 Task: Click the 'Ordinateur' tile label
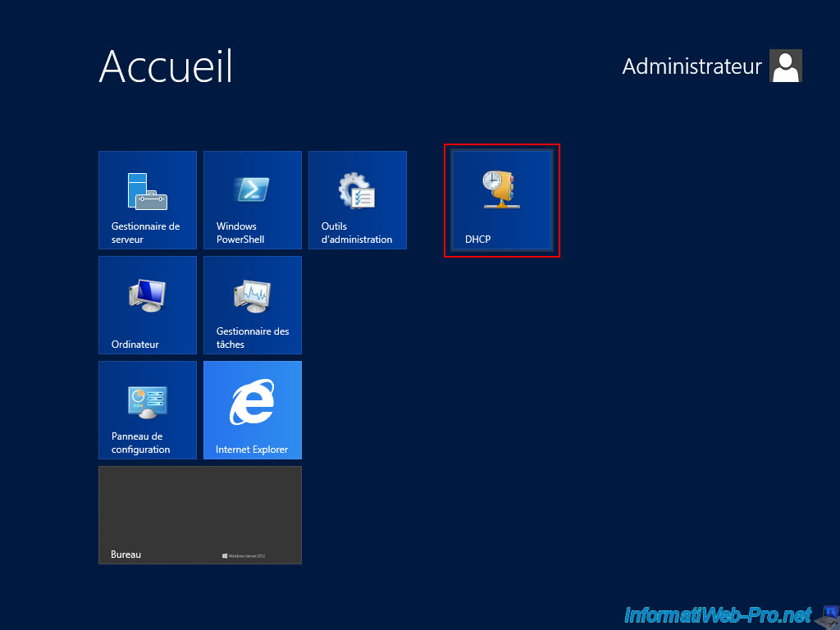(x=135, y=345)
